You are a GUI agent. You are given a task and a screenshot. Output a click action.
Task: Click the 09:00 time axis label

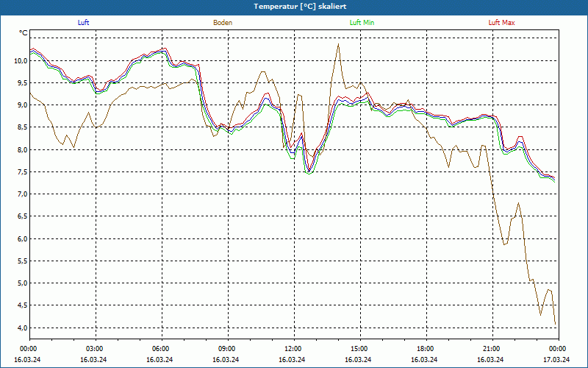tap(228, 349)
